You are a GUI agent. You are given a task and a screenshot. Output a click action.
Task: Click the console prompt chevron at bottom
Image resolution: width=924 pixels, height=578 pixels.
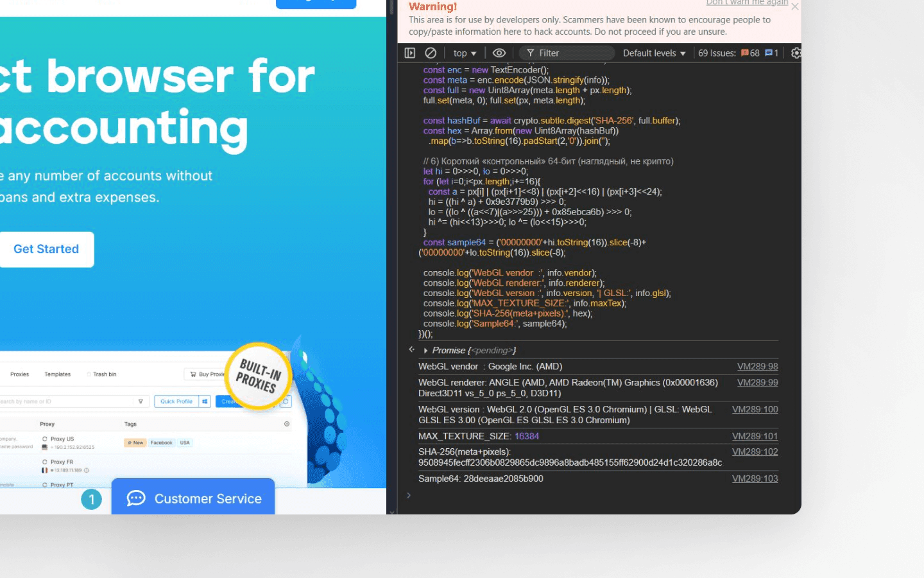[409, 495]
